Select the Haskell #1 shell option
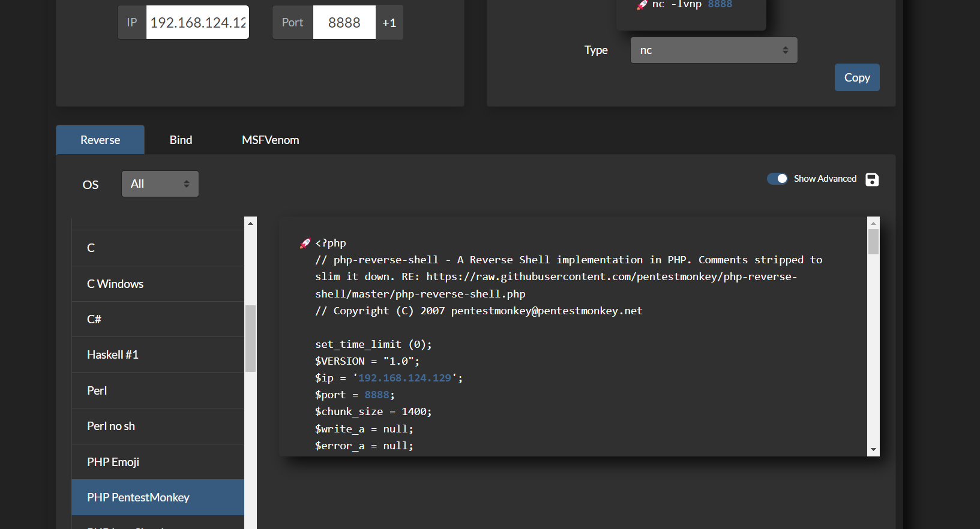Viewport: 980px width, 529px height. [158, 354]
